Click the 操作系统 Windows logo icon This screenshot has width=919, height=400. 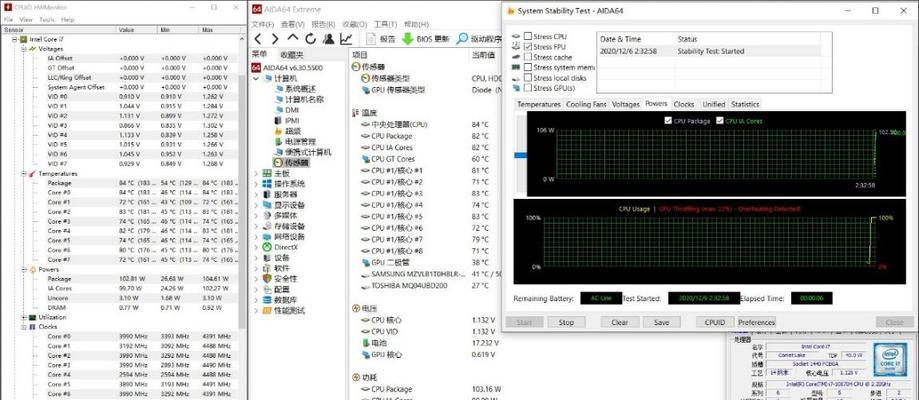tap(267, 184)
